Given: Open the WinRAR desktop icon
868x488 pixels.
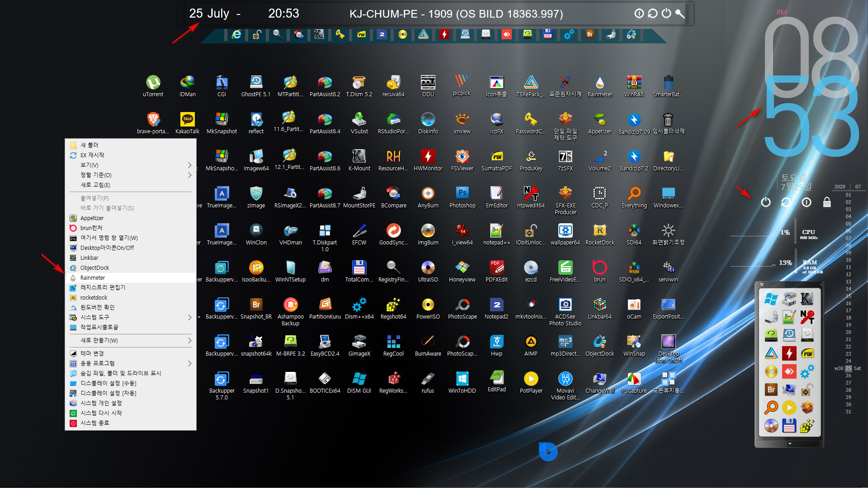Looking at the screenshot, I should click(x=634, y=86).
